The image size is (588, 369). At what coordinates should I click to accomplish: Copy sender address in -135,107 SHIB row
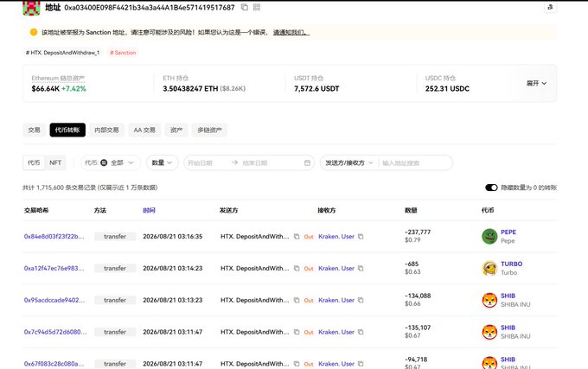[297, 332]
